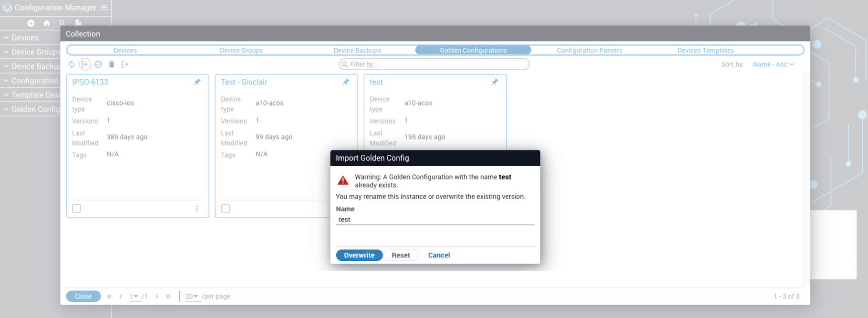
Task: Close the Collection window via Close button
Action: [83, 297]
